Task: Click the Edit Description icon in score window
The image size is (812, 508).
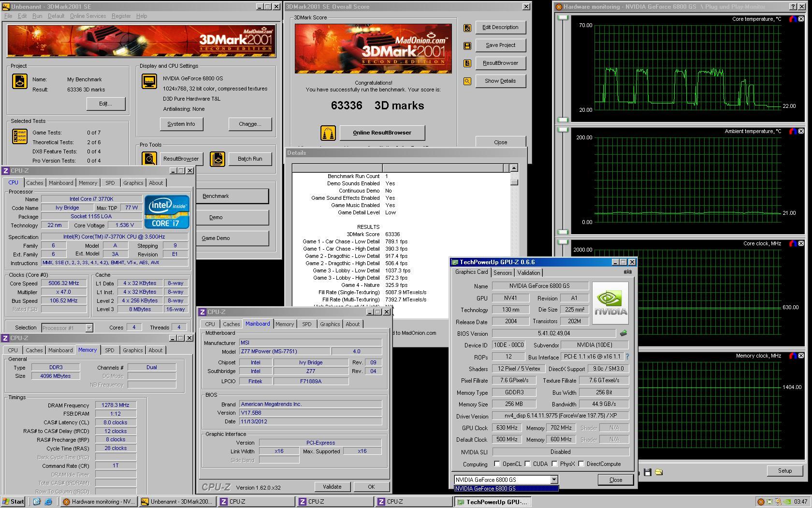Action: point(467,28)
